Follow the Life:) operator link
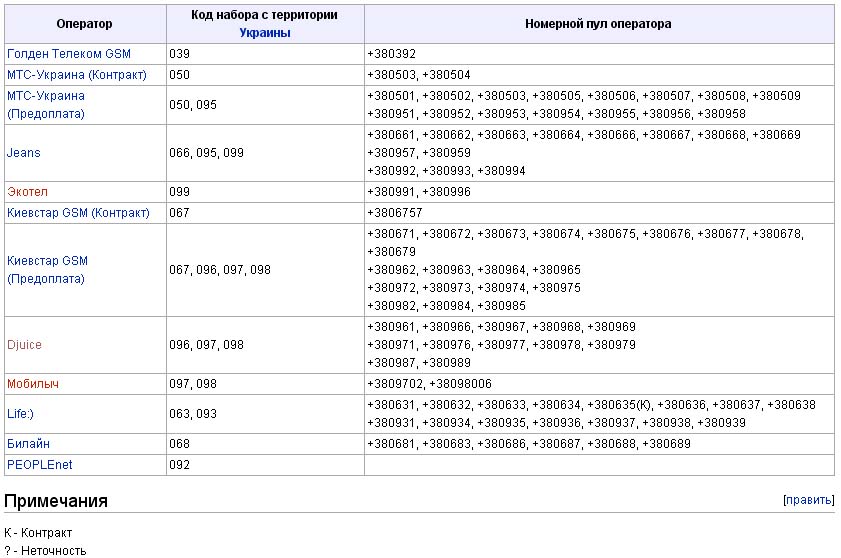This screenshot has width=841, height=558. click(x=20, y=414)
